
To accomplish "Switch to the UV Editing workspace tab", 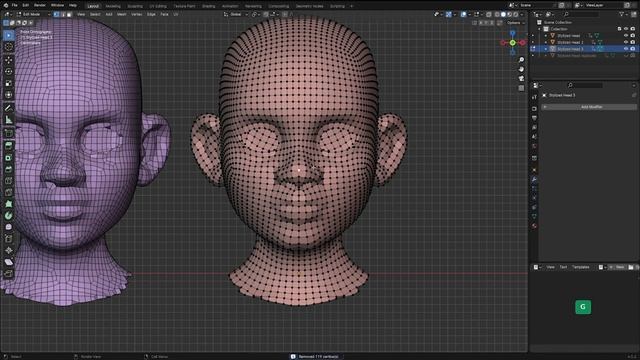I will click(x=158, y=6).
